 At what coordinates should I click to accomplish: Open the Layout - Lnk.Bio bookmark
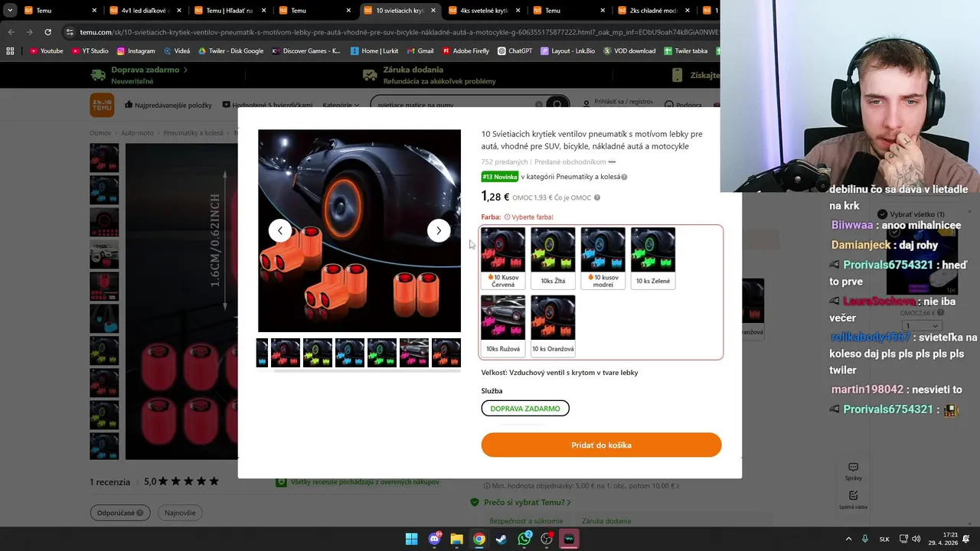pyautogui.click(x=568, y=51)
